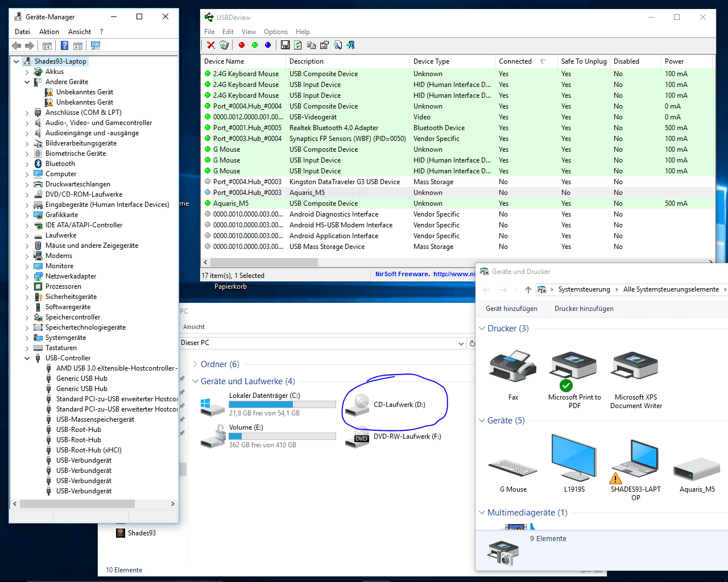The width and height of the screenshot is (728, 582).
Task: Click the scan hardware monitor icon in Geräte-Manager
Action: [96, 45]
